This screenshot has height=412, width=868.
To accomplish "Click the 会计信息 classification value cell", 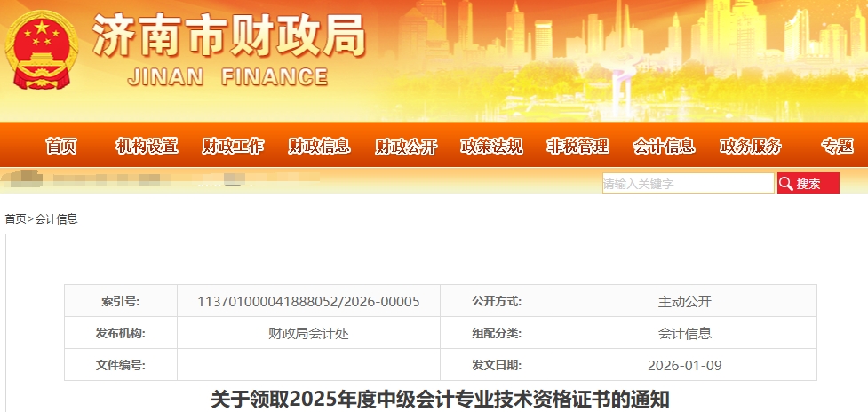I will coord(685,333).
